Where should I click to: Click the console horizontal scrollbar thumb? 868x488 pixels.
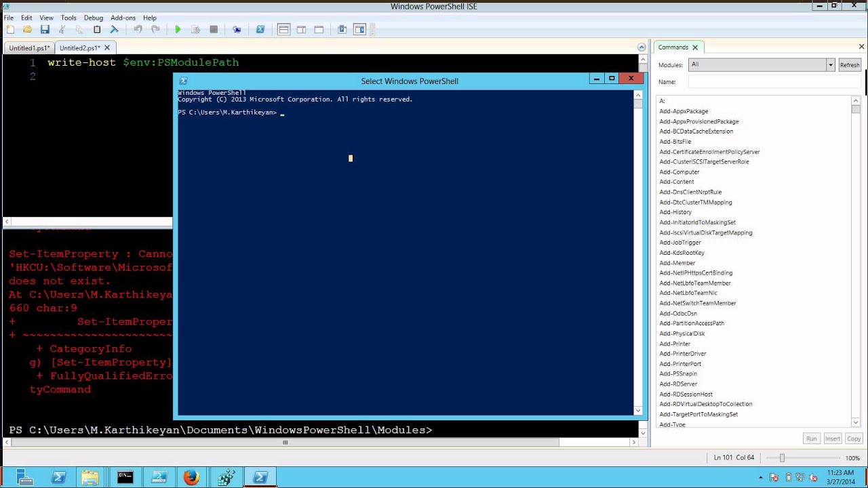(285, 443)
